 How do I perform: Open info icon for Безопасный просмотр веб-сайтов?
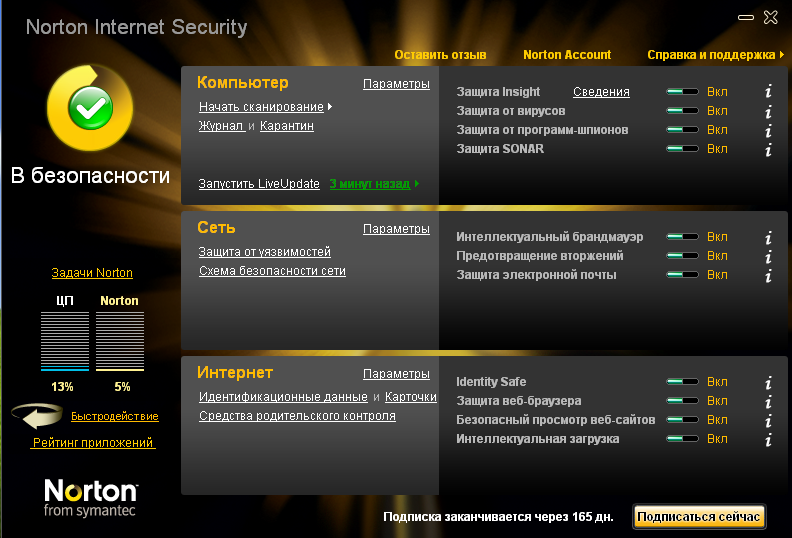click(768, 420)
